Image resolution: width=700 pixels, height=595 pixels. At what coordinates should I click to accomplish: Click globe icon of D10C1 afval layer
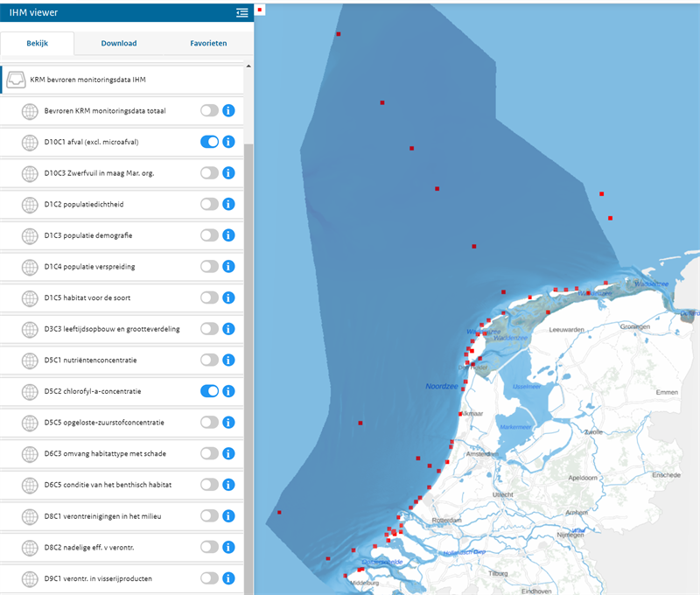click(x=30, y=143)
